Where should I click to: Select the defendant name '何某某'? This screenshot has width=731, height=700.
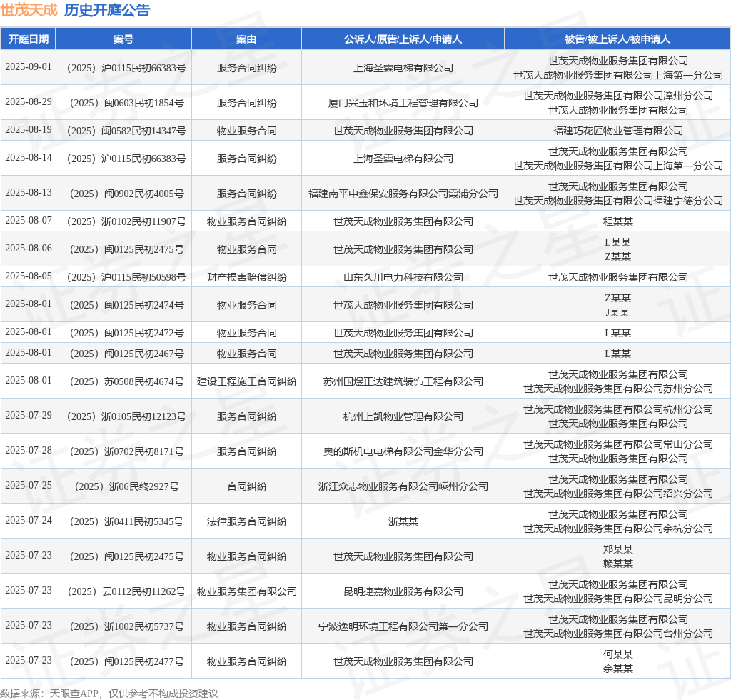click(x=618, y=654)
